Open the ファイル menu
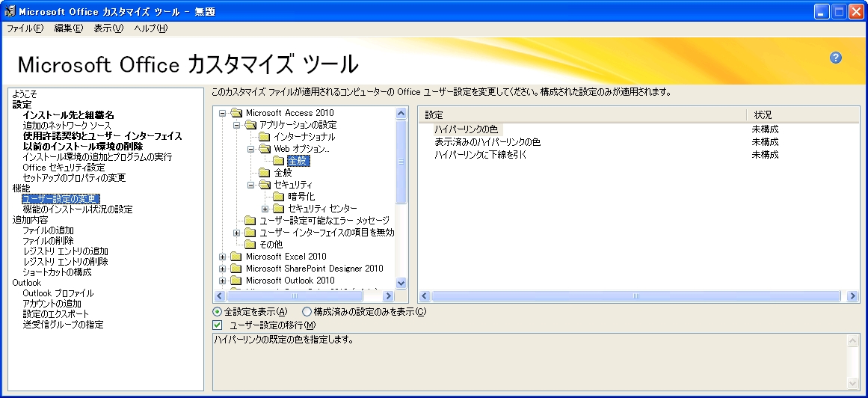This screenshot has width=868, height=398. (x=25, y=28)
